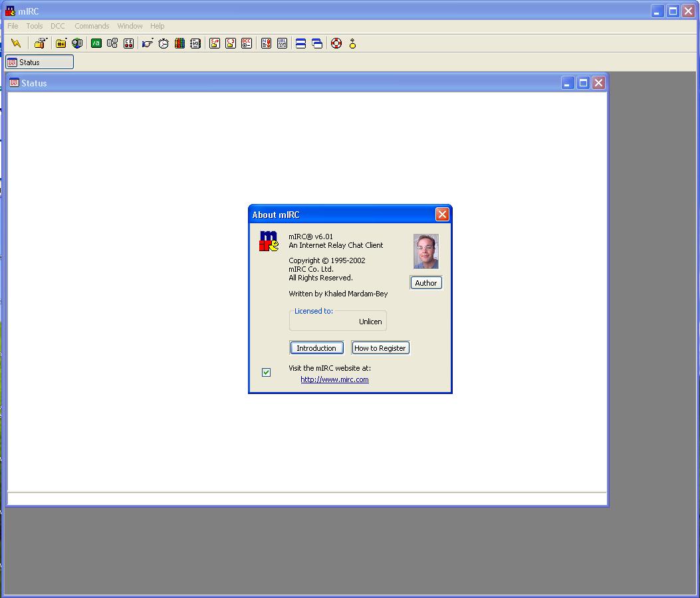Click the mIRC logo in About dialog

click(x=269, y=241)
